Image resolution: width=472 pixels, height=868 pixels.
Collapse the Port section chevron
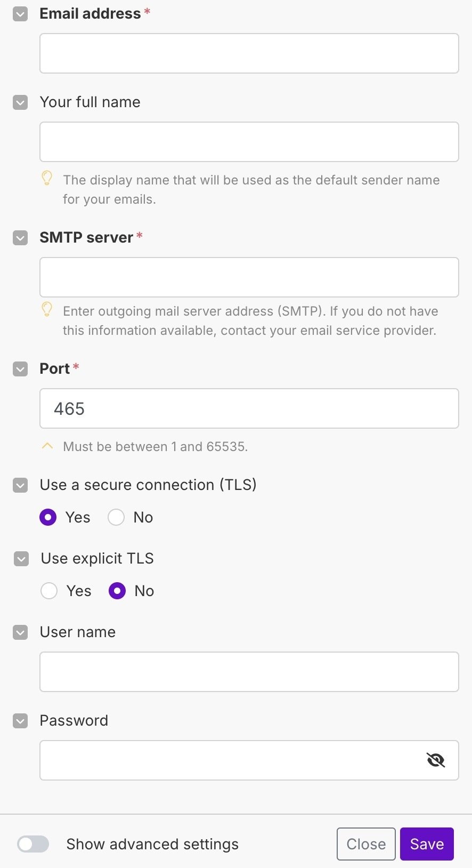(20, 369)
